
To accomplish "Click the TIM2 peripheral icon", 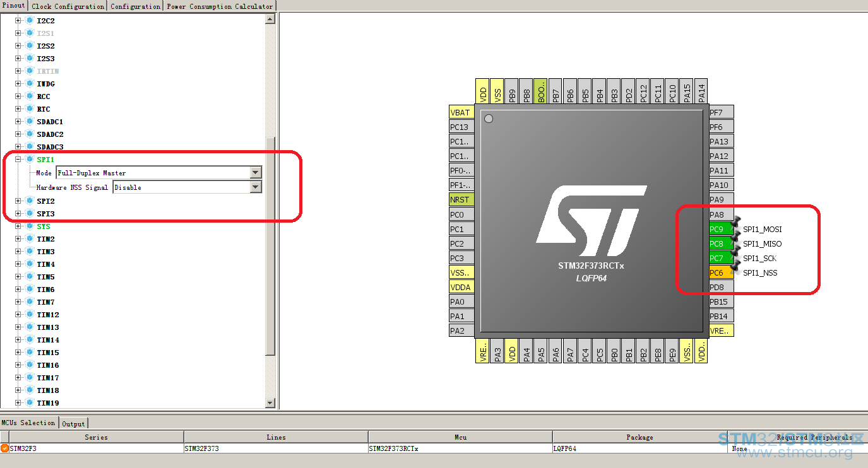I will click(x=29, y=239).
